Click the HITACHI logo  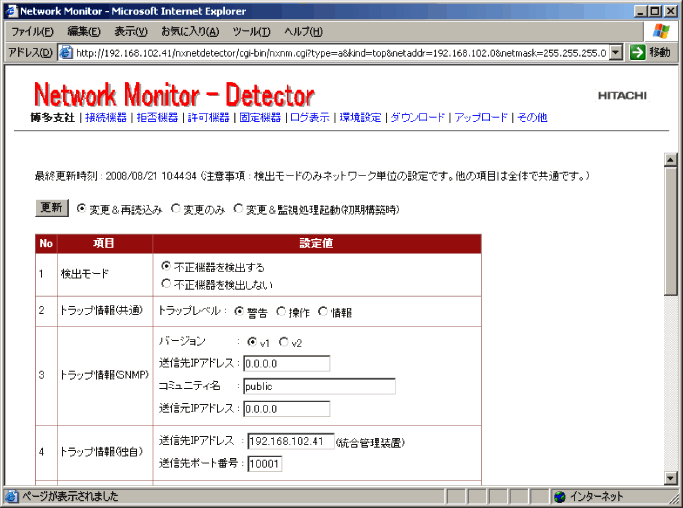pos(622,96)
